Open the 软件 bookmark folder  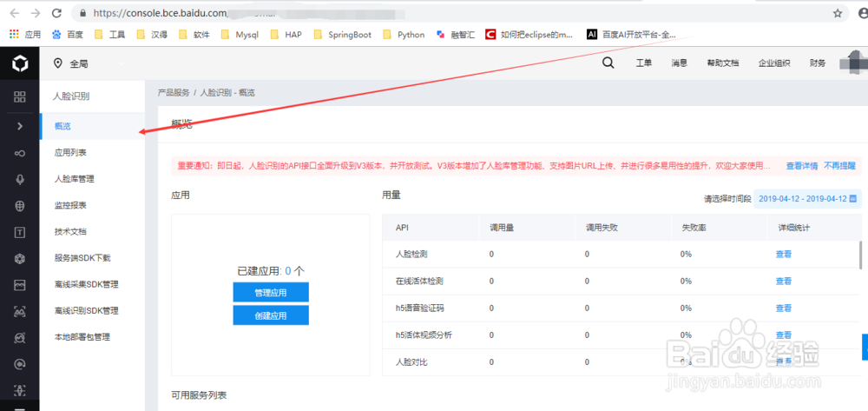(194, 35)
